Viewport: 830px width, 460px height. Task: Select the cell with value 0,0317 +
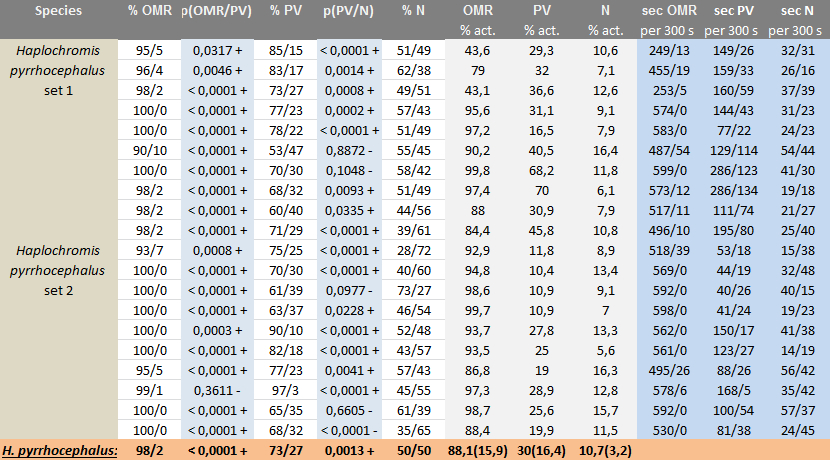coord(213,50)
